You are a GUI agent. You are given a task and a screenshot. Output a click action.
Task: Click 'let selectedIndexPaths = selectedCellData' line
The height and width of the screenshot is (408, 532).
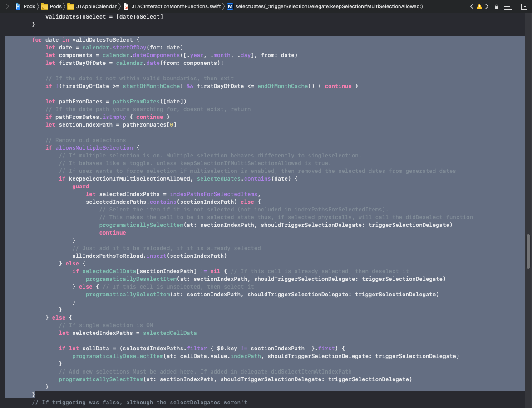[128, 333]
